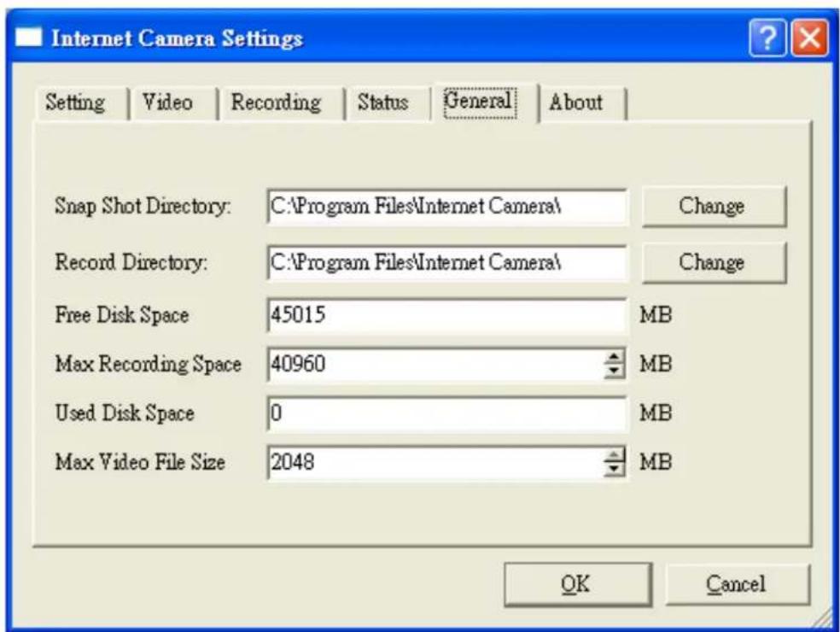Click the Record Directory label

coord(131,263)
